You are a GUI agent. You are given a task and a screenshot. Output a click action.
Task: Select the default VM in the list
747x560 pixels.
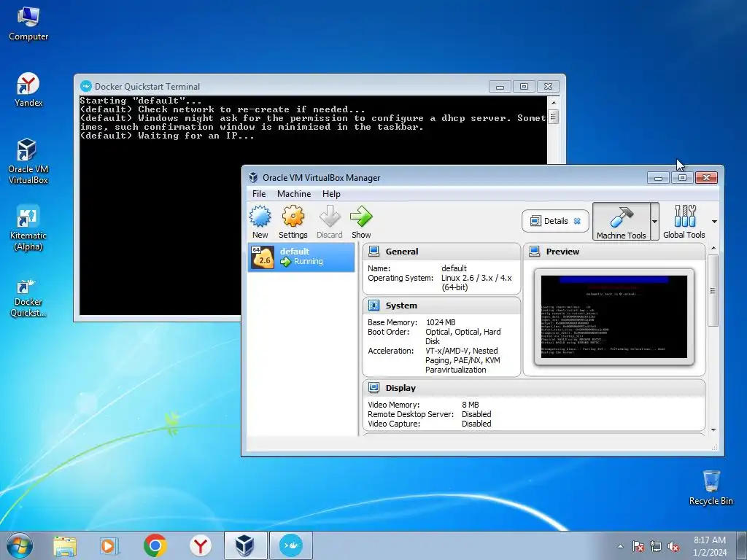point(301,257)
